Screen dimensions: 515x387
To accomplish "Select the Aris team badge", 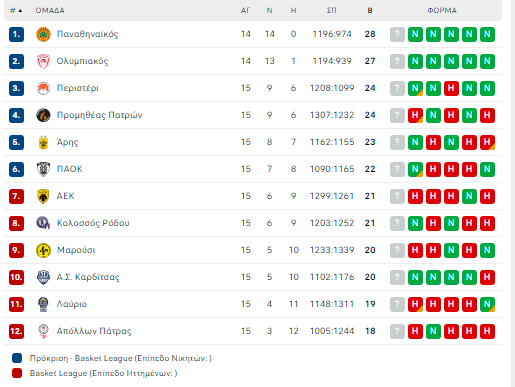I will pos(43,142).
